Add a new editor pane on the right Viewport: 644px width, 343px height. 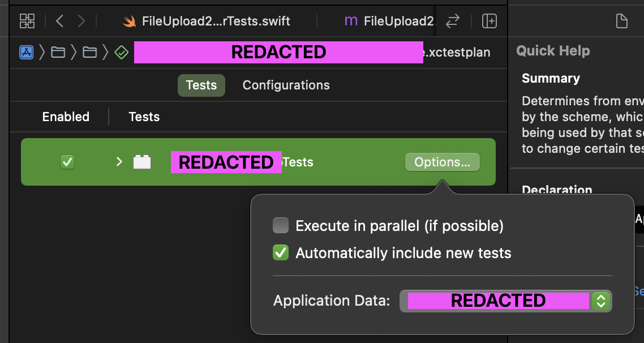tap(489, 21)
